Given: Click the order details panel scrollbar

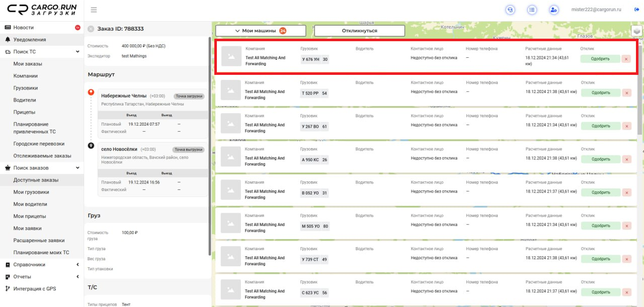Looking at the screenshot, I should (210, 146).
